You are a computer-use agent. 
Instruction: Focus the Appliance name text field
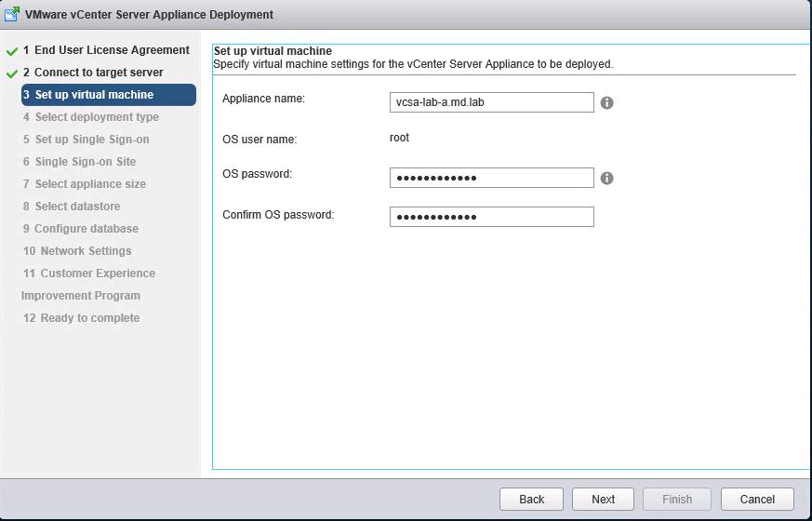pos(491,102)
